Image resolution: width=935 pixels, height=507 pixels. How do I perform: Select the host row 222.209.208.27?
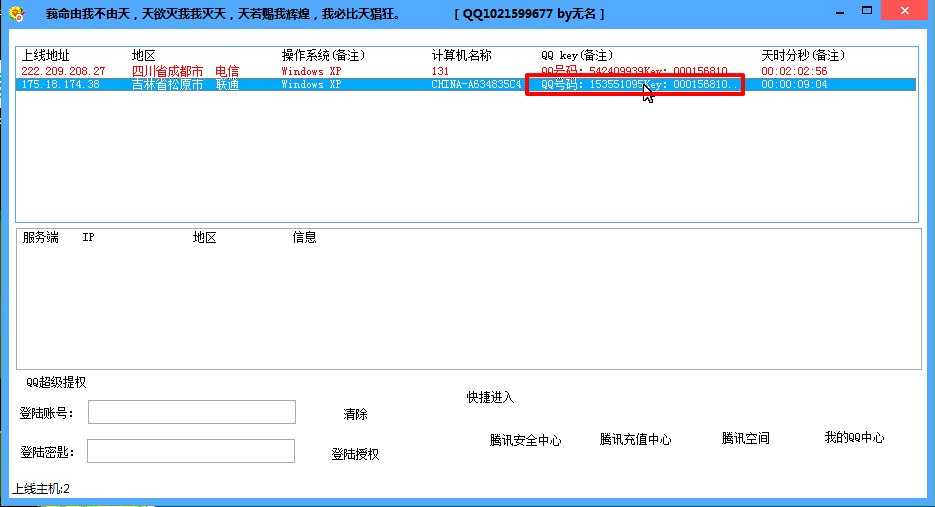click(x=466, y=71)
